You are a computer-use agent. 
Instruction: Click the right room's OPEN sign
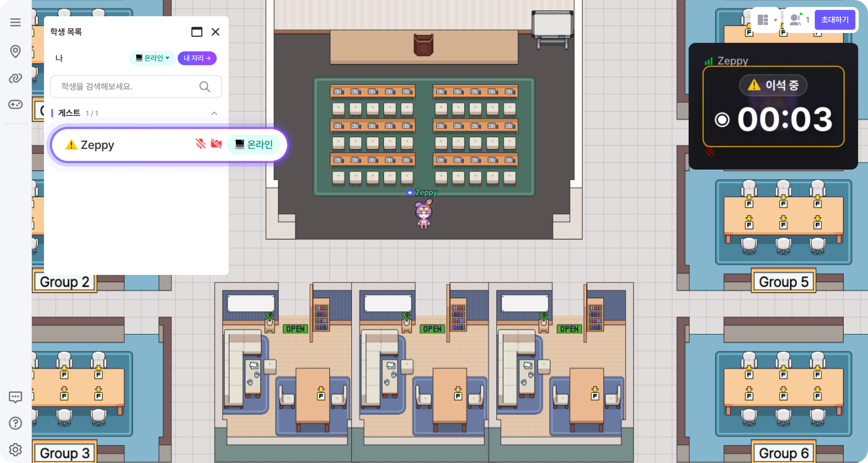[x=569, y=329]
